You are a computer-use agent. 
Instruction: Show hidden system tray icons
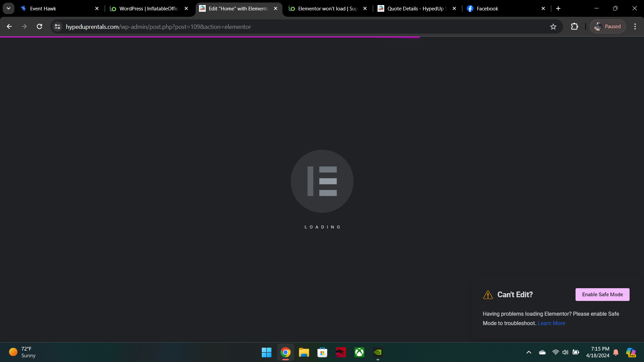click(529, 352)
